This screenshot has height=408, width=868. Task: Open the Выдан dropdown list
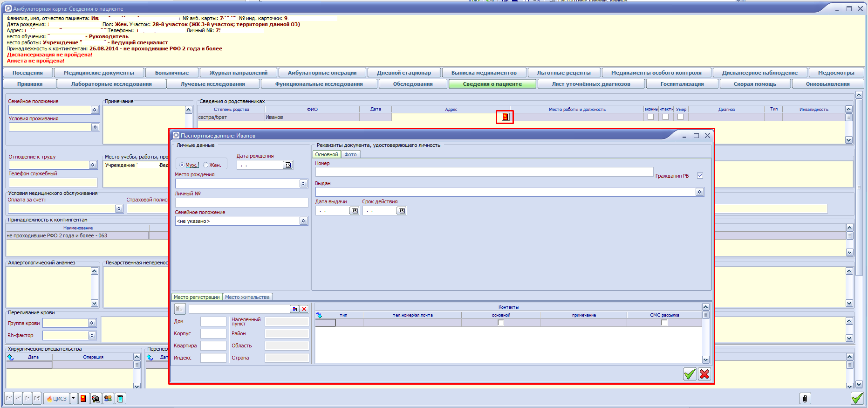(699, 192)
